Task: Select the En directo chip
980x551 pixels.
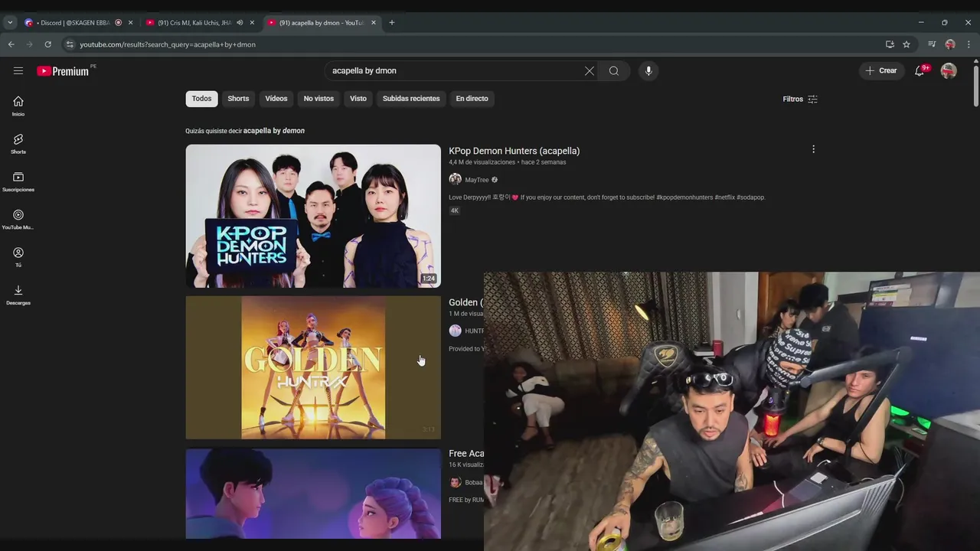Action: click(x=472, y=99)
